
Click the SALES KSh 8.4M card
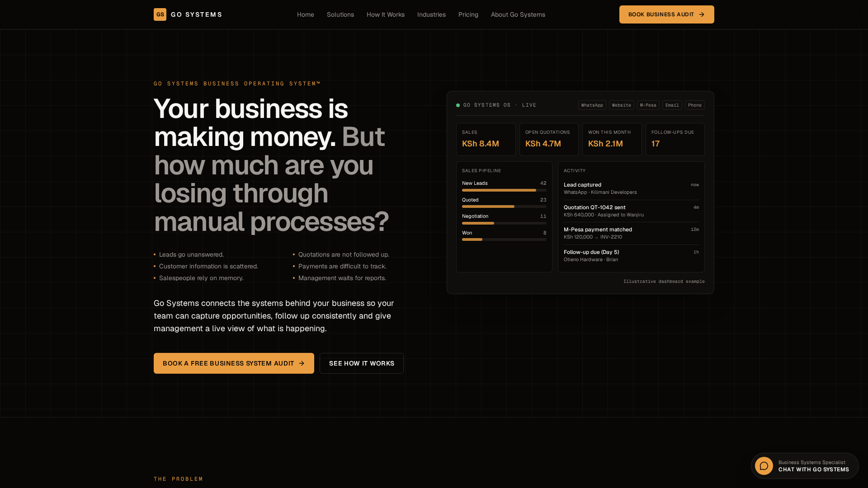[x=486, y=140]
